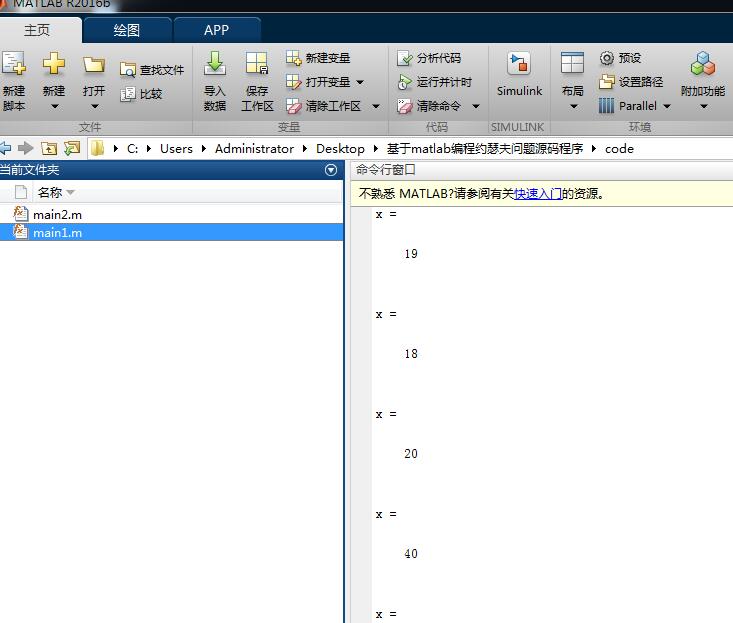The height and width of the screenshot is (623, 733).
Task: Click the file type column header icon
Action: 21,192
